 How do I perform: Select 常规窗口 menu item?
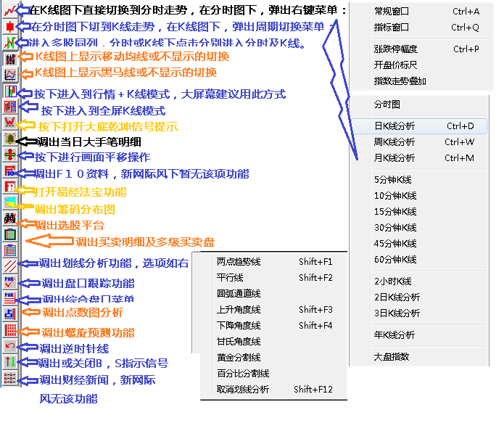click(x=421, y=12)
